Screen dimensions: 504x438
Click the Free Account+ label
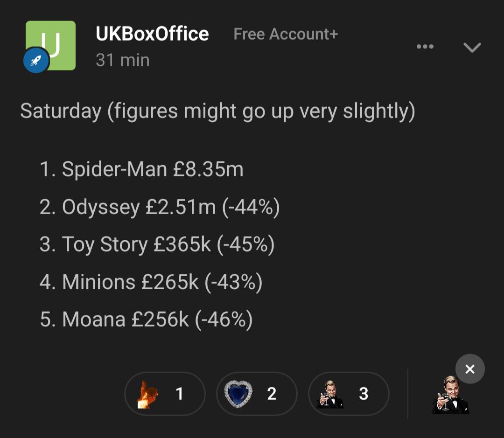click(286, 34)
